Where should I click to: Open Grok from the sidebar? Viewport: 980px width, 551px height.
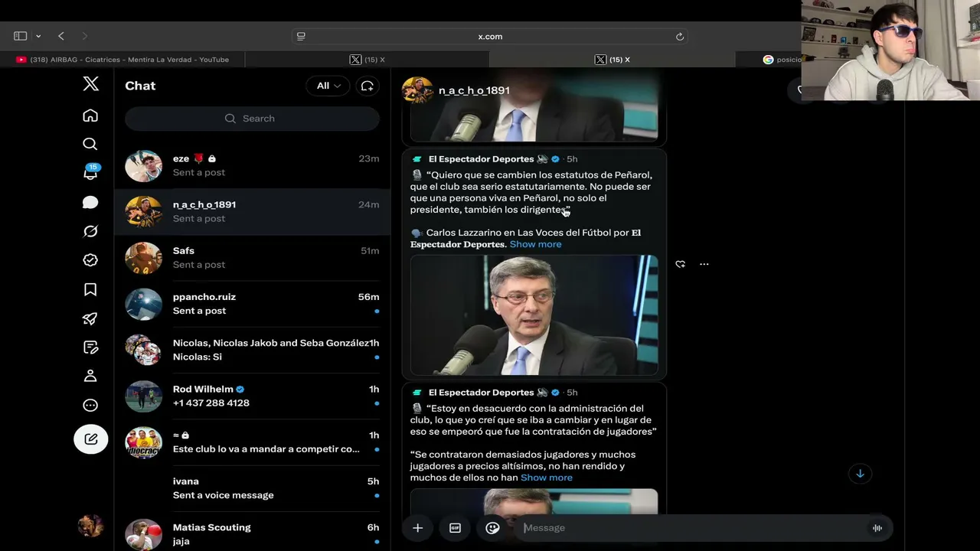click(x=90, y=231)
